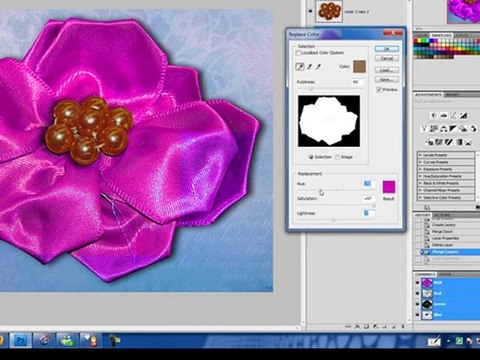Click the Add Layer Mask icon
The height and width of the screenshot is (360, 480).
pyautogui.click(x=366, y=327)
